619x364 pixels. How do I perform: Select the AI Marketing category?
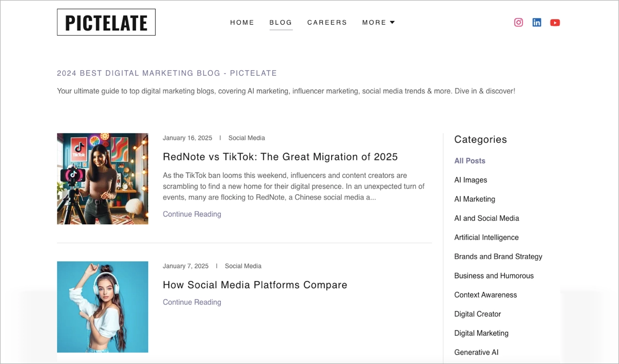click(x=475, y=199)
